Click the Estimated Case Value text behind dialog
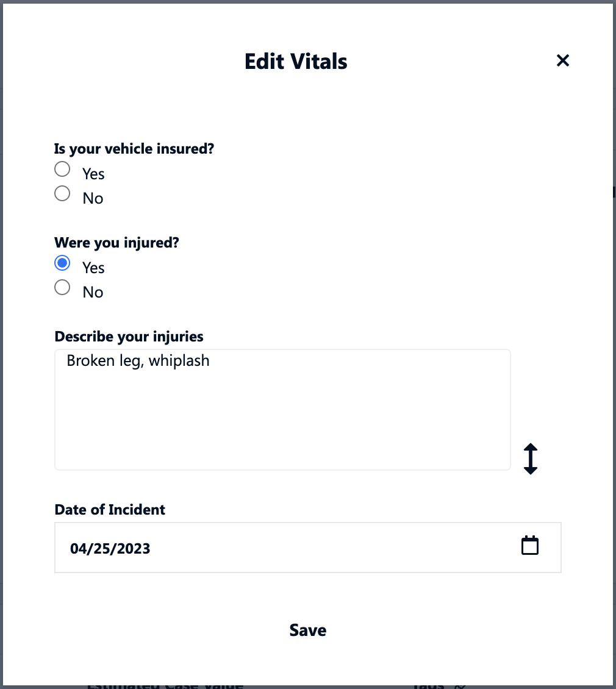This screenshot has width=616, height=689. point(165,685)
